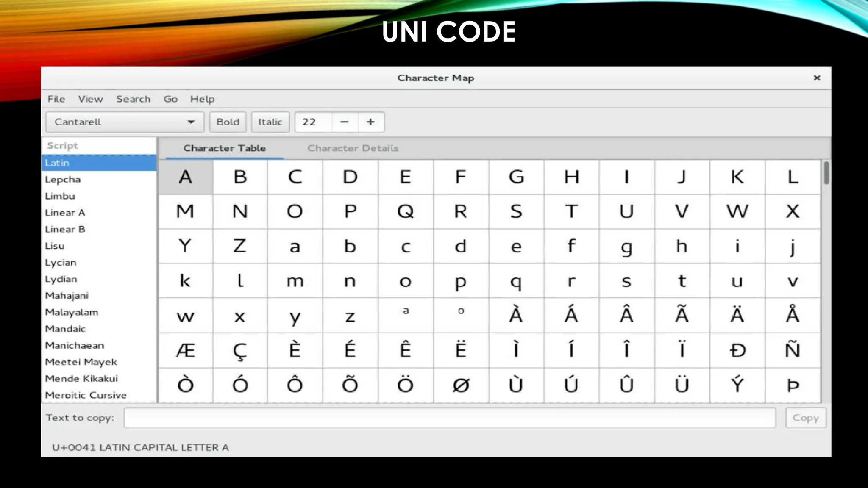Select Manichaean script

pos(99,346)
